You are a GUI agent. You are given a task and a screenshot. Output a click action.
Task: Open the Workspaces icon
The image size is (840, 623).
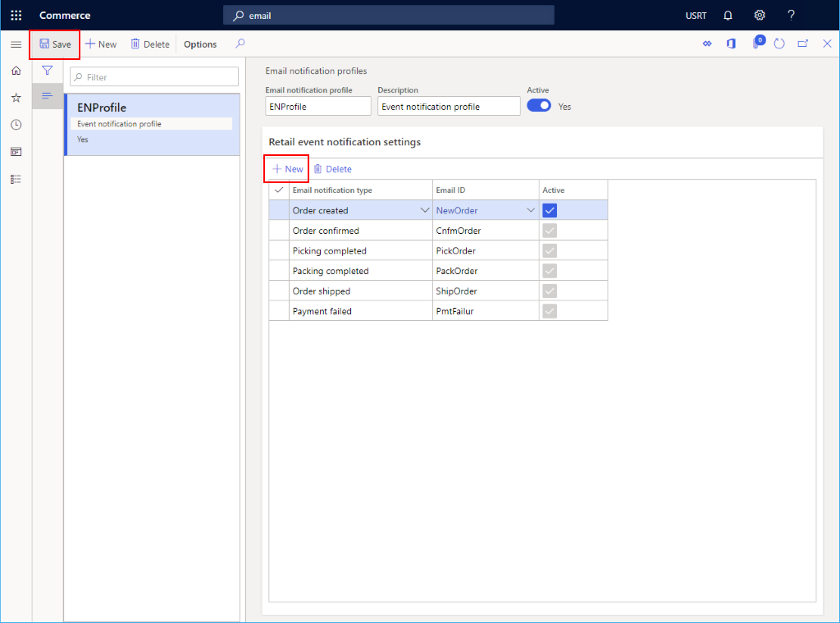(x=16, y=151)
